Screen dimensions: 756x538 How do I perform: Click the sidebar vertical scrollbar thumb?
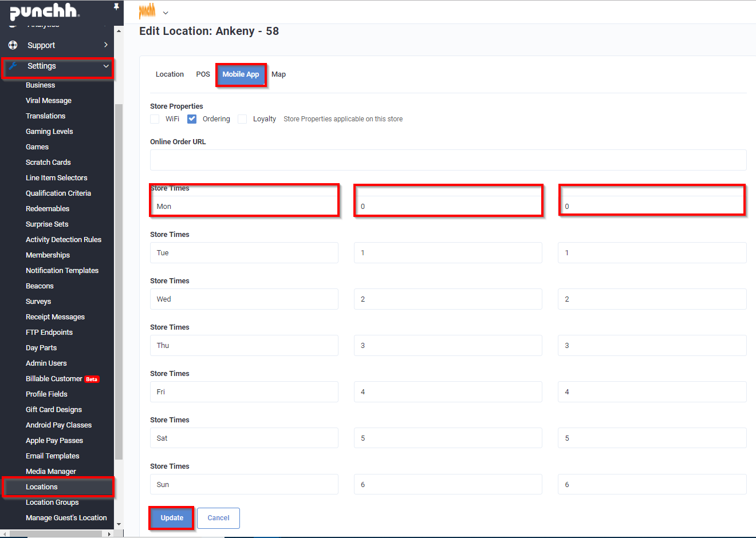[119, 280]
